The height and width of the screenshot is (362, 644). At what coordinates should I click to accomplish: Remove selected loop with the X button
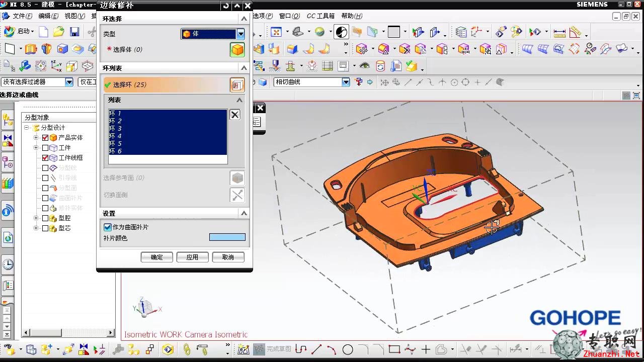pyautogui.click(x=234, y=115)
